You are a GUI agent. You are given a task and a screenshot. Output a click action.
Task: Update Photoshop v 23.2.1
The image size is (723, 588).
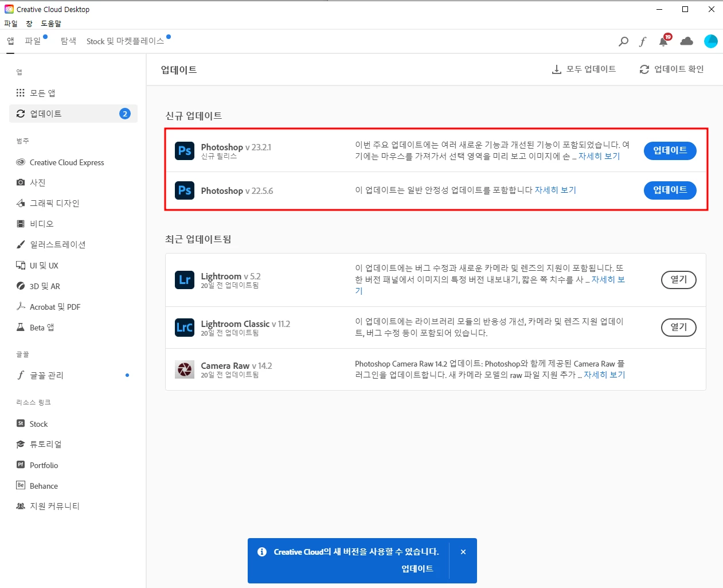pos(670,150)
